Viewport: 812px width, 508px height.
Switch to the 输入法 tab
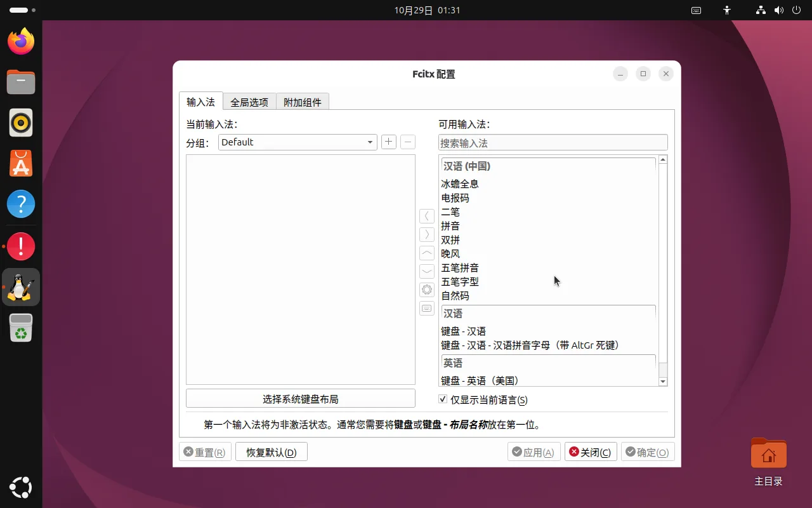[201, 102]
